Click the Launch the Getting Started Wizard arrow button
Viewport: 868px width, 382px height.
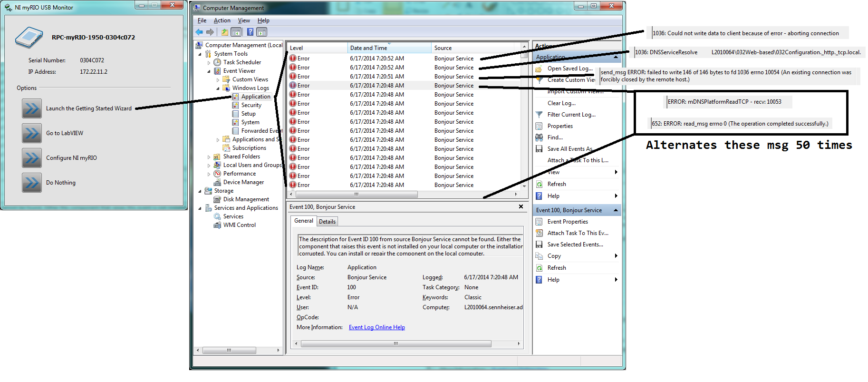pos(32,108)
